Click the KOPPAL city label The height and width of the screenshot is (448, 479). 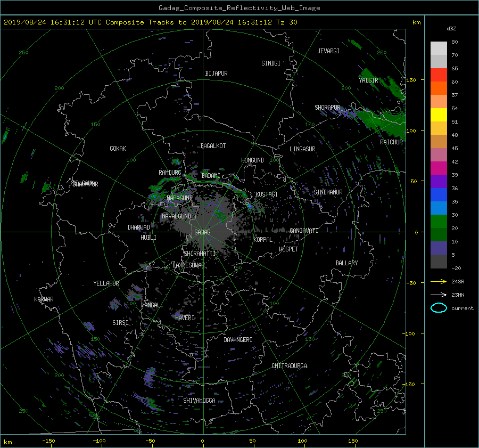[263, 239]
